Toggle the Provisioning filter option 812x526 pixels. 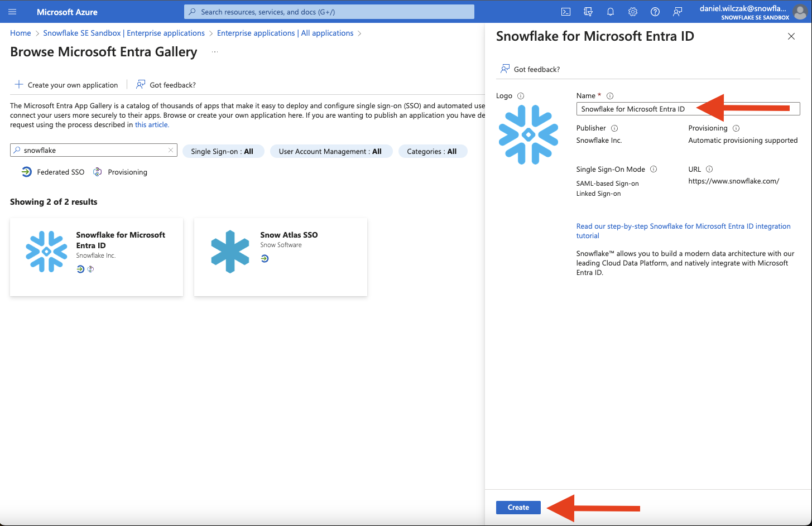(x=121, y=172)
